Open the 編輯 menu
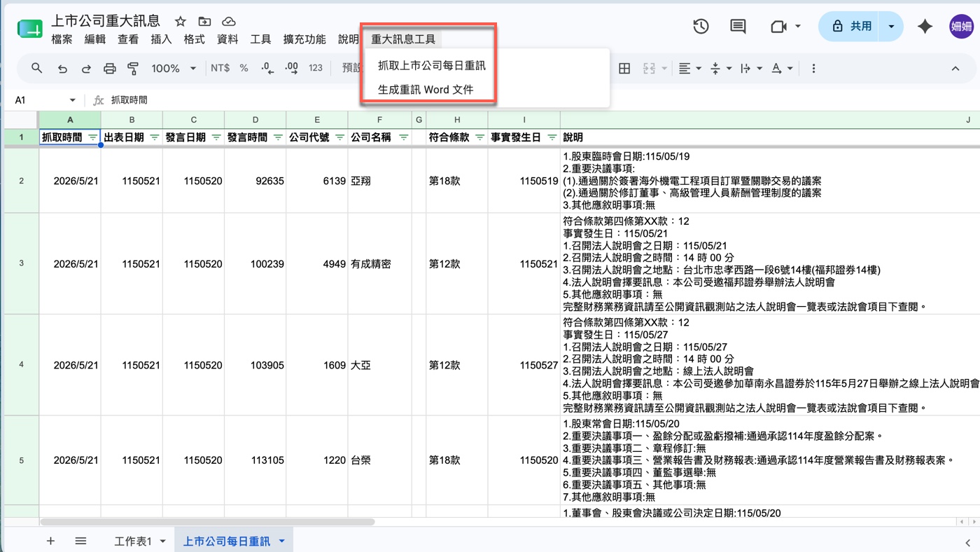Screen dimensions: 980x552 (x=95, y=39)
